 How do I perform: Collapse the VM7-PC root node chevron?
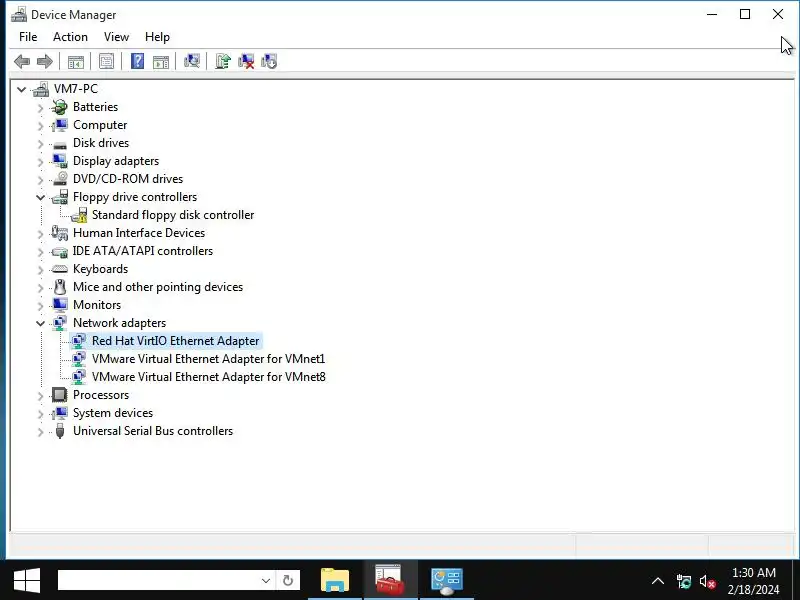tap(21, 89)
